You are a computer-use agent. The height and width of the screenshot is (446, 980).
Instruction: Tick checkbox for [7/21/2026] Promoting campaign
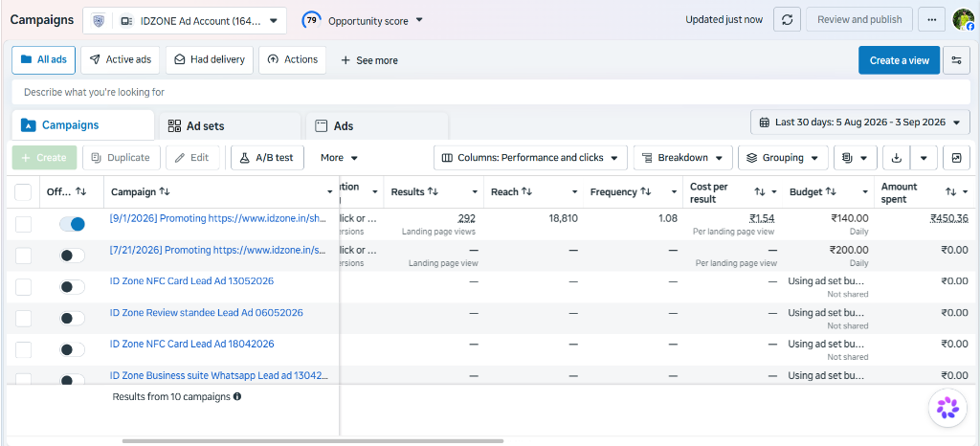tap(23, 255)
